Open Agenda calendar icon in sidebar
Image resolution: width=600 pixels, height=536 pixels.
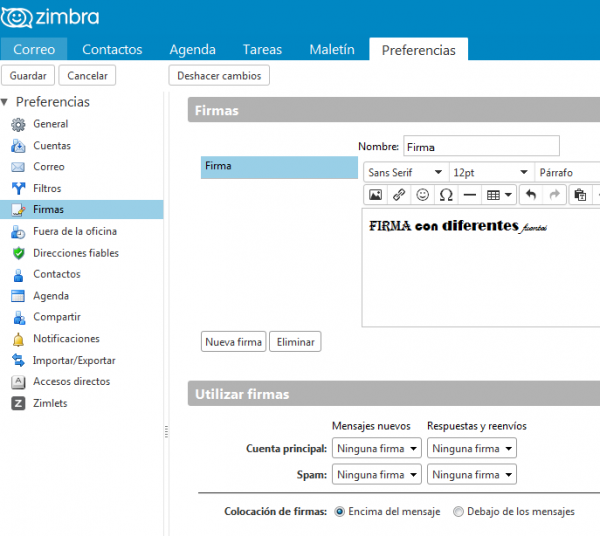coord(18,296)
